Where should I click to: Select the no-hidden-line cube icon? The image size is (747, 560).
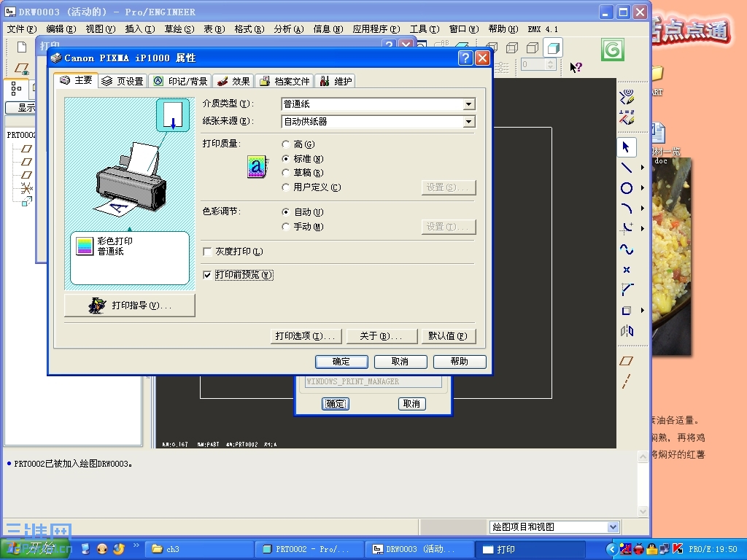(533, 47)
